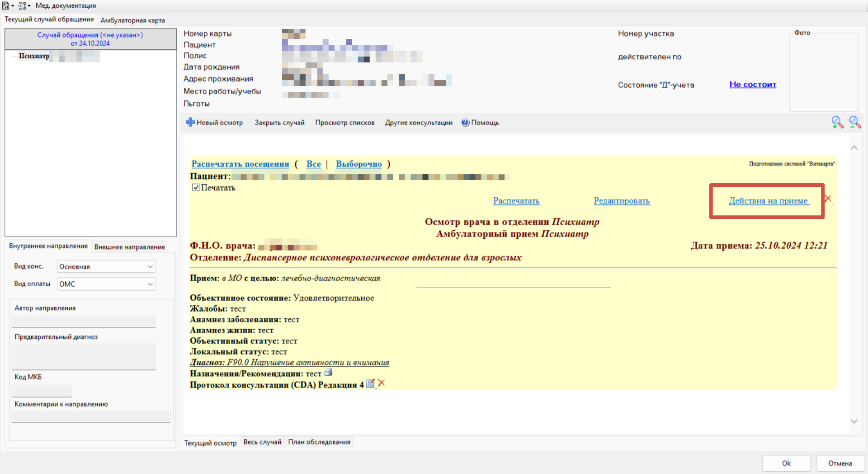Select the Внешнее направление tab
Viewport: 868px width, 474px height.
[x=129, y=247]
